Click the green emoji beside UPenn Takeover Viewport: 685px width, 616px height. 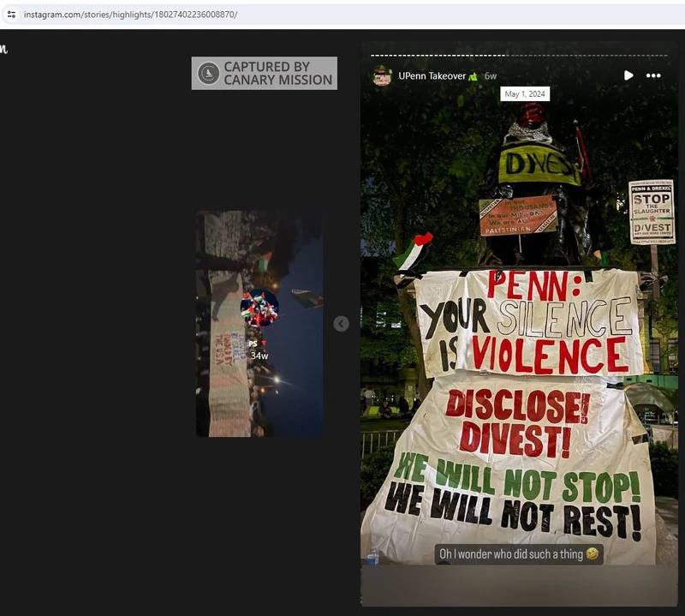click(x=473, y=76)
